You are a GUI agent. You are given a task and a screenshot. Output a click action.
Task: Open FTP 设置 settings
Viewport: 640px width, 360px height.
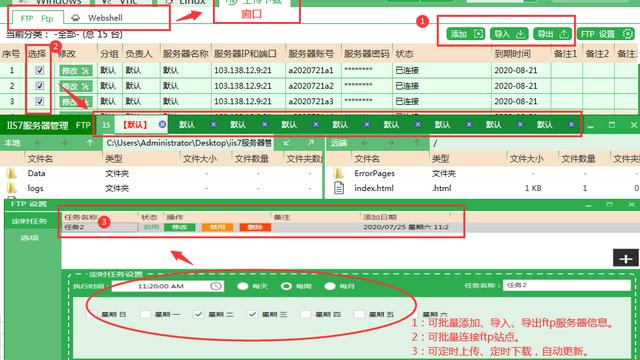pyautogui.click(x=605, y=34)
